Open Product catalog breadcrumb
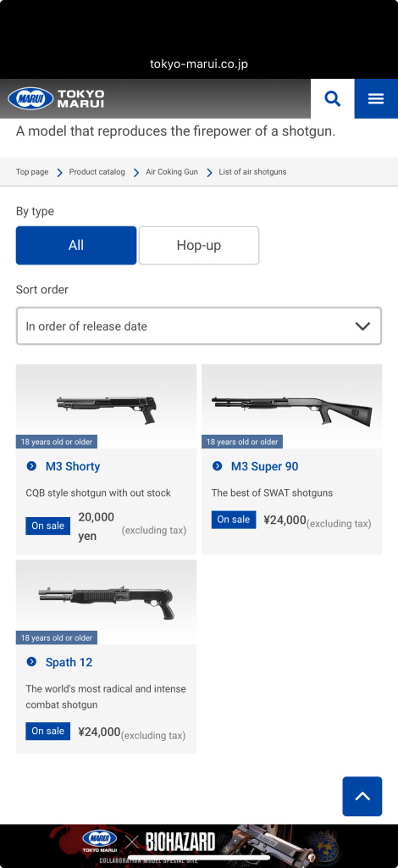 click(97, 171)
